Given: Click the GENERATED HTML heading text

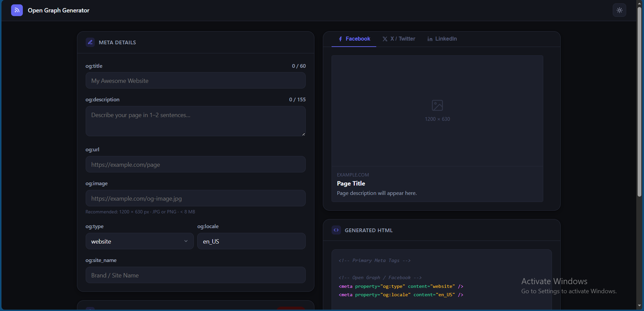Looking at the screenshot, I should pos(369,230).
